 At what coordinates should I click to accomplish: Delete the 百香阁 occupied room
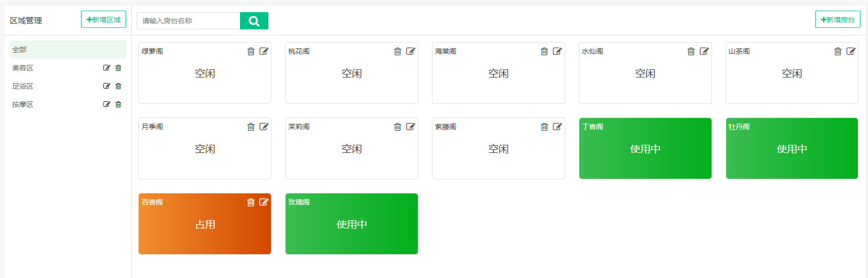pyautogui.click(x=251, y=203)
